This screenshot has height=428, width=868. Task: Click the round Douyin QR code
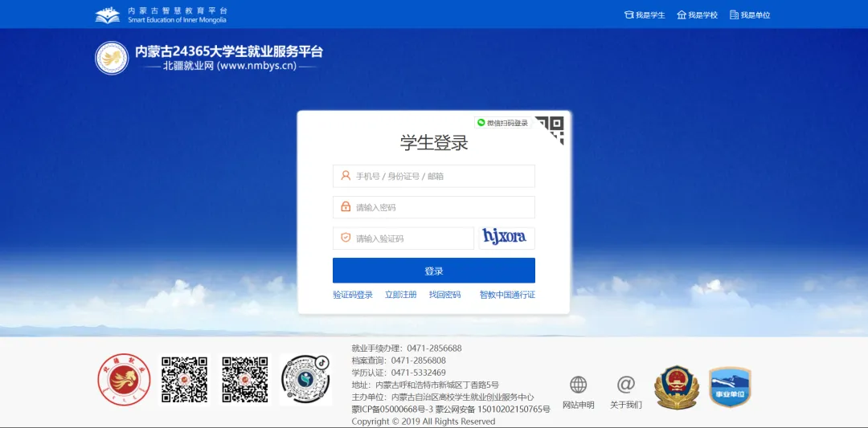pyautogui.click(x=305, y=380)
